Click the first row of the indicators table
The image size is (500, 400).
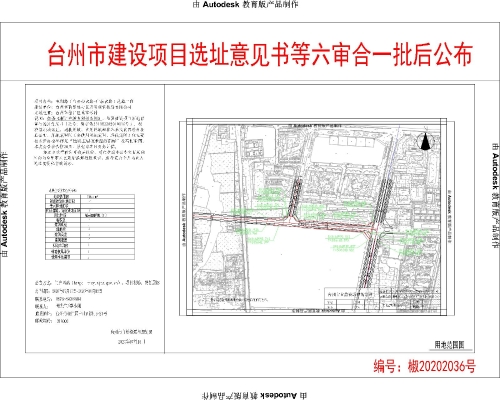click(90, 197)
